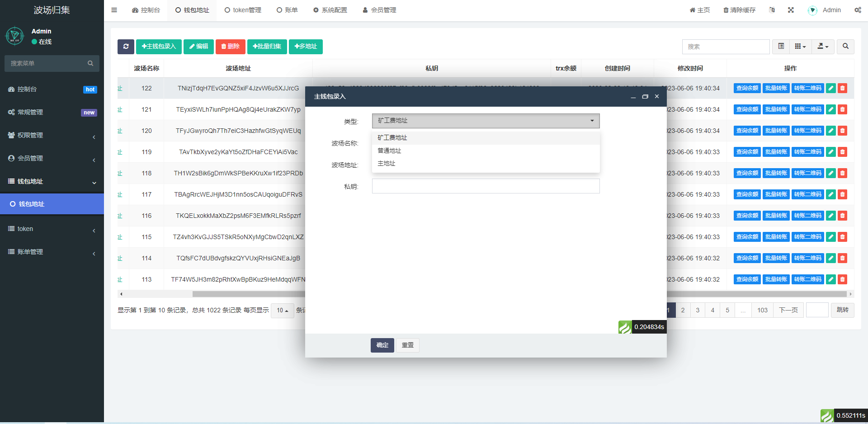Open the settings gears icon at top right
Screen dimensions: 868x424
[x=858, y=10]
